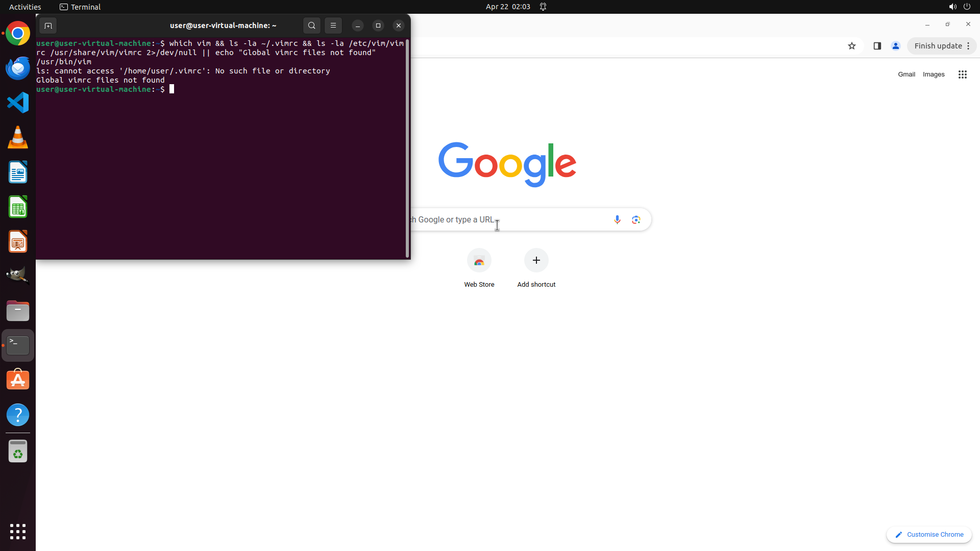Open the Google apps grid
Image resolution: width=980 pixels, height=551 pixels.
pyautogui.click(x=962, y=74)
